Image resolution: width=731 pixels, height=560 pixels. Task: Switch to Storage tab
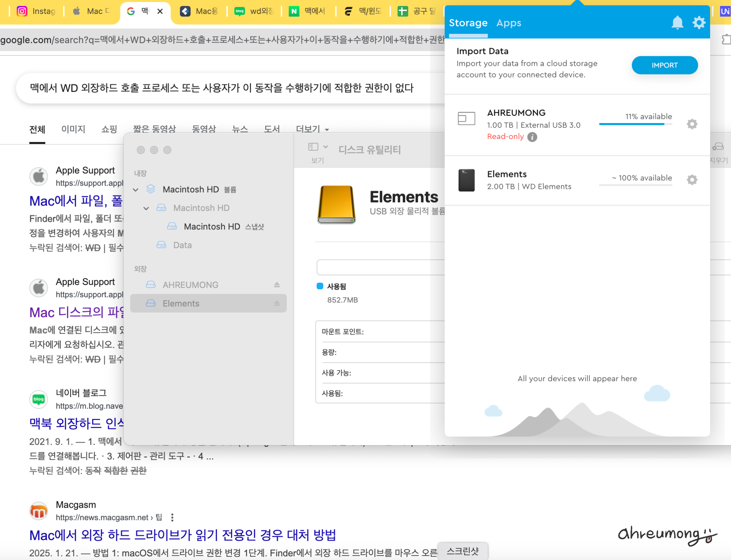468,23
